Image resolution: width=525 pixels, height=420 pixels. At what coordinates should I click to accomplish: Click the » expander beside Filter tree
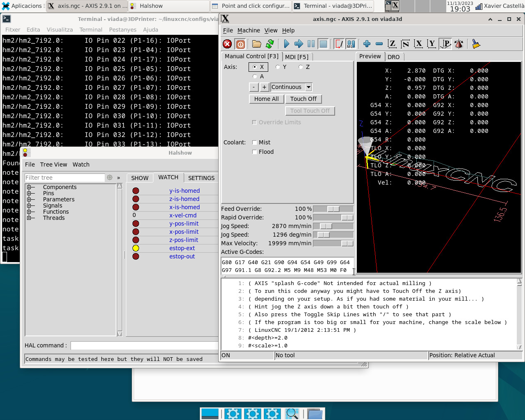pos(119,178)
